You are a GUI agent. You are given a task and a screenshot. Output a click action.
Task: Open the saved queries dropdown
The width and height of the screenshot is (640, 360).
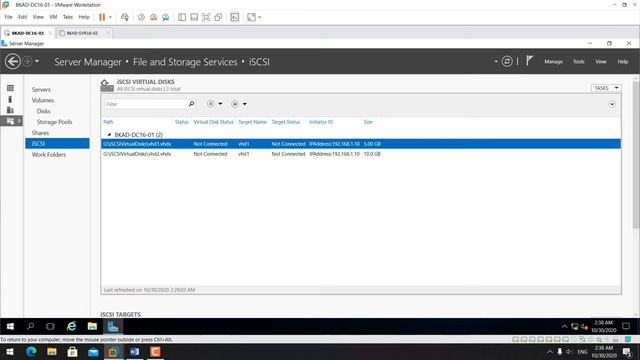(239, 104)
